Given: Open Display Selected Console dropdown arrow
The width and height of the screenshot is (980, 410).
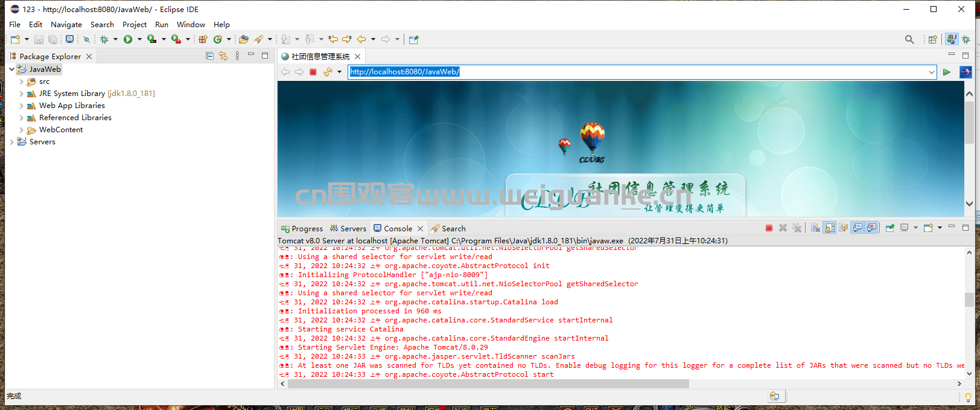Looking at the screenshot, I should [x=915, y=228].
